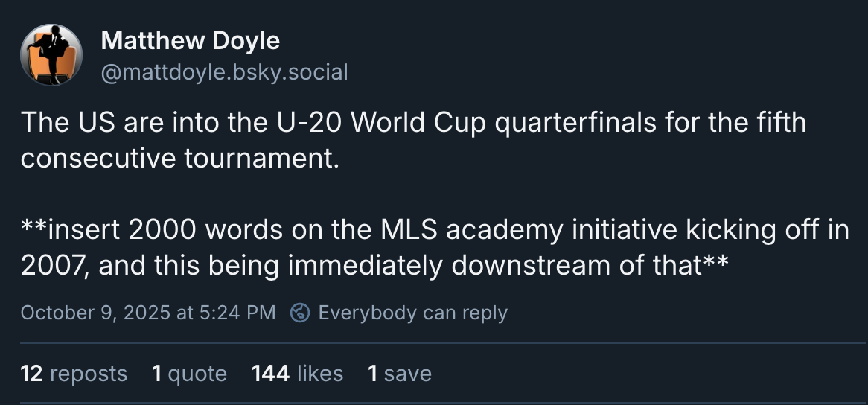This screenshot has width=868, height=405.
Task: Show the 144 likes list
Action: click(297, 373)
